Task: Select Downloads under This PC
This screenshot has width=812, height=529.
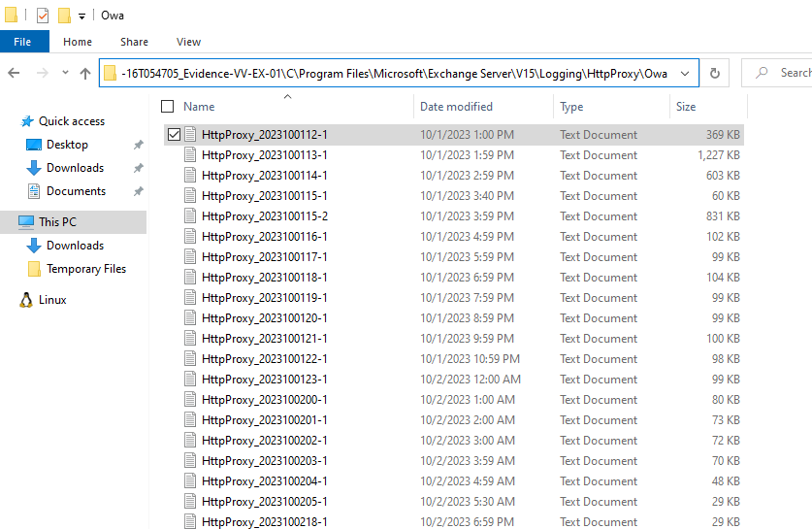Action: 75,246
